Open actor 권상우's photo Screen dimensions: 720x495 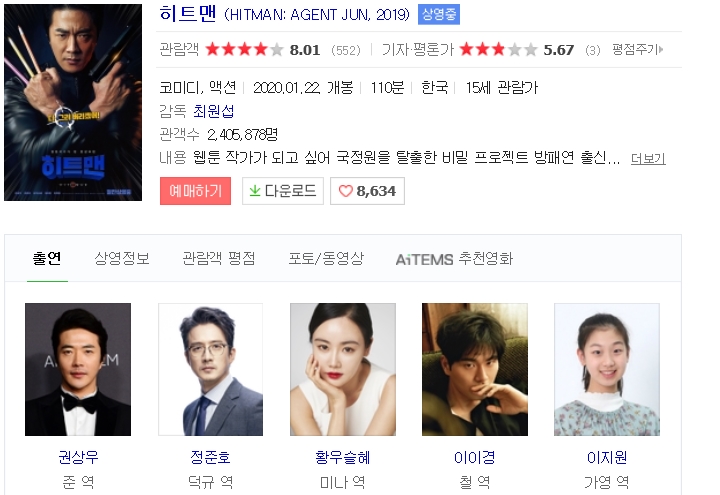(x=78, y=369)
